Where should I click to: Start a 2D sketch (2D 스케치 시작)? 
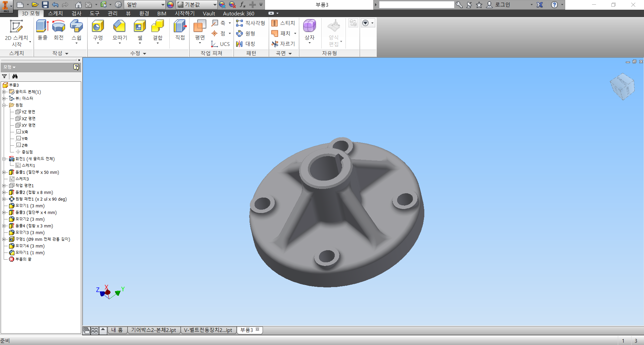pos(16,33)
